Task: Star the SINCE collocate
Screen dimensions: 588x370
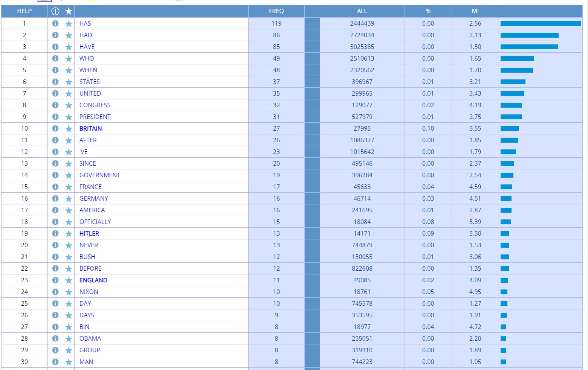Action: [69, 164]
